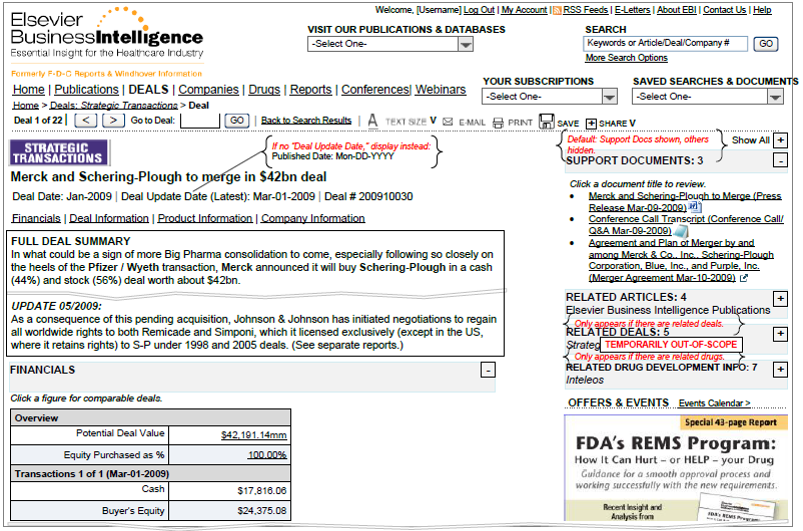Click the Go to Deal number field
The image size is (803, 531).
[200, 121]
